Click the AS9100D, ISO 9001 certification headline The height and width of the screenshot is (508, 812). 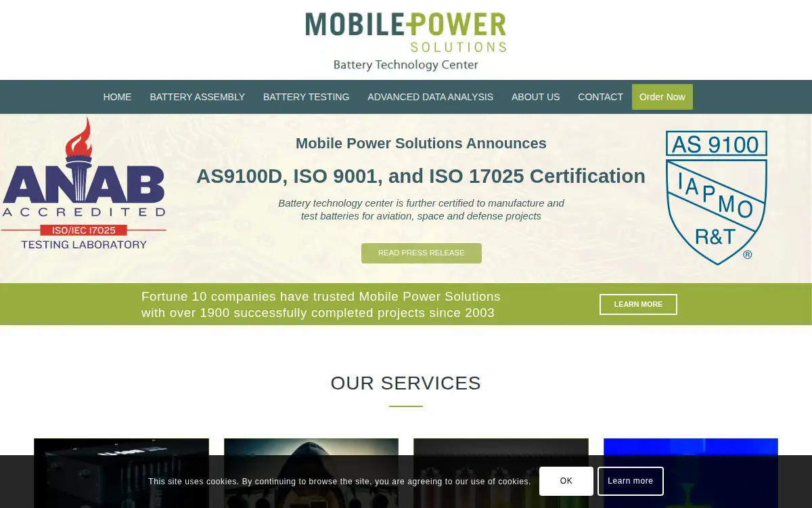pos(421,176)
